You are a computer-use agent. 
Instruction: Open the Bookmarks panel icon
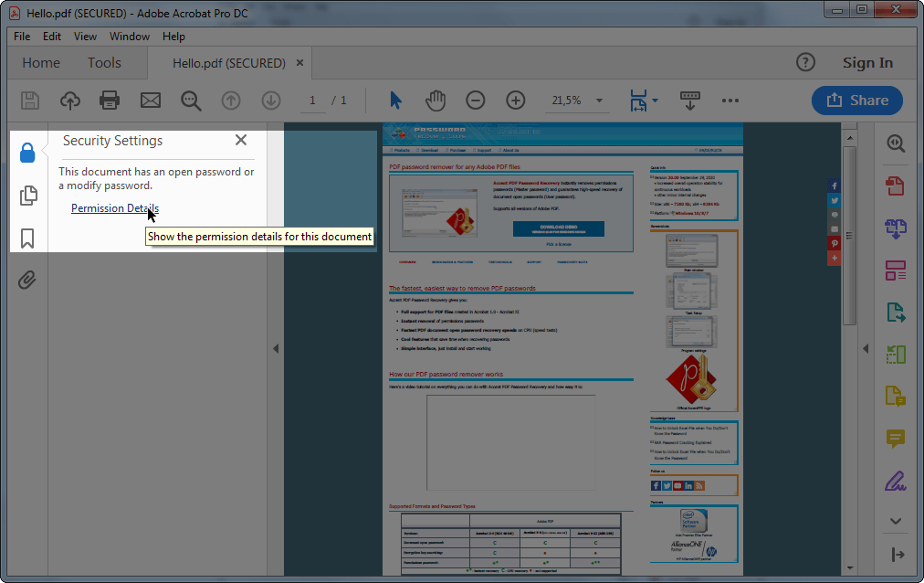[x=27, y=238]
